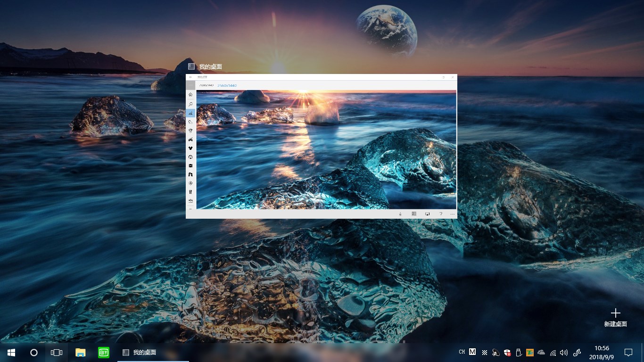Open the Action Center notifications
This screenshot has height=362, width=644.
pos(628,352)
